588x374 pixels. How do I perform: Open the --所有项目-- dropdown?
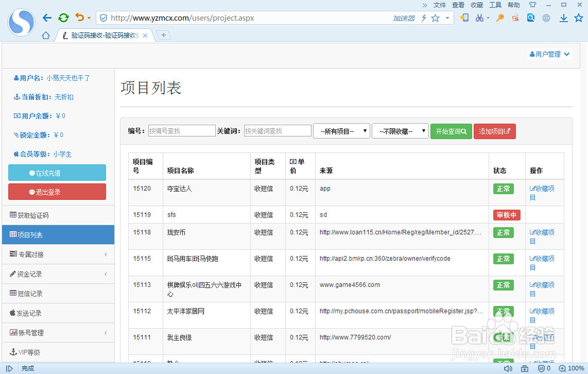pyautogui.click(x=341, y=131)
